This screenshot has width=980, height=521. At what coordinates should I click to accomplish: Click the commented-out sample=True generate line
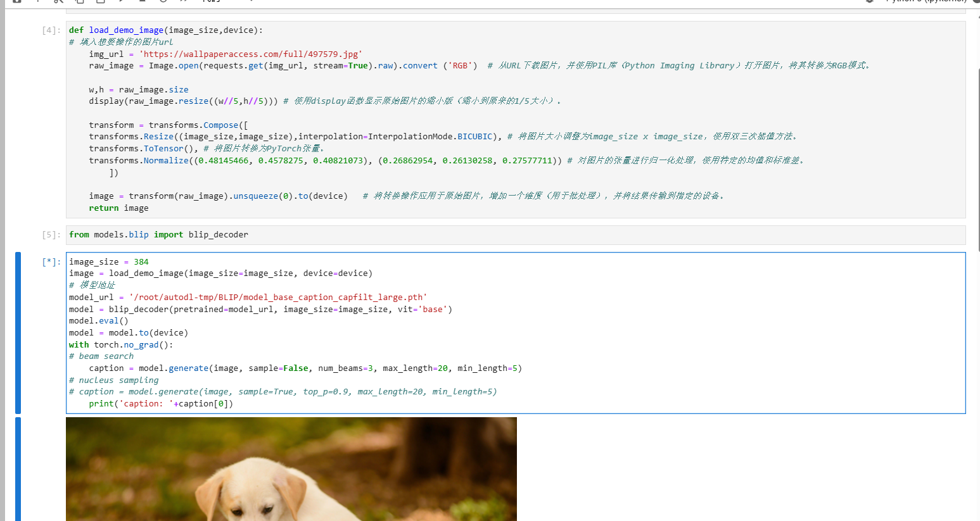(x=283, y=392)
